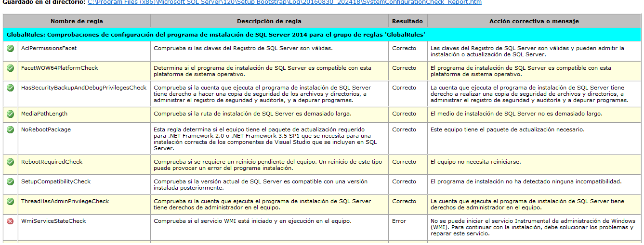Click the green check icon beside RebootRequiredCheck

point(10,162)
